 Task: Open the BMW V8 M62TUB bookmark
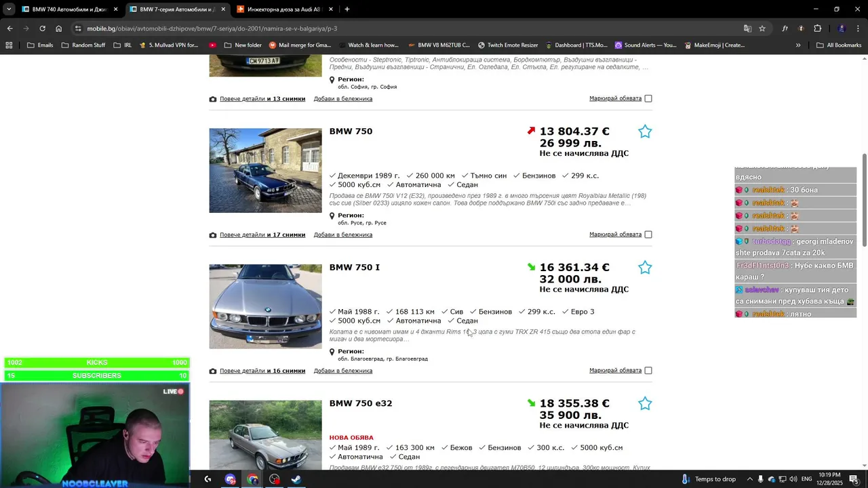439,45
